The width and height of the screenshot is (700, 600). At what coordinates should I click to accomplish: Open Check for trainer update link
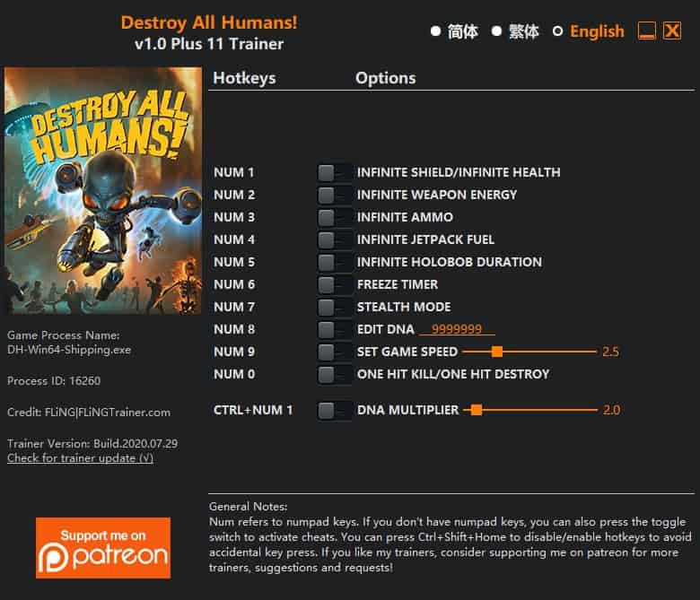point(81,458)
